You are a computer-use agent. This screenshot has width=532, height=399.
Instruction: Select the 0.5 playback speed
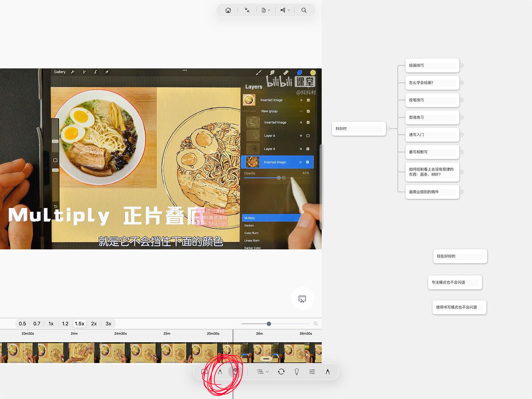pyautogui.click(x=23, y=324)
